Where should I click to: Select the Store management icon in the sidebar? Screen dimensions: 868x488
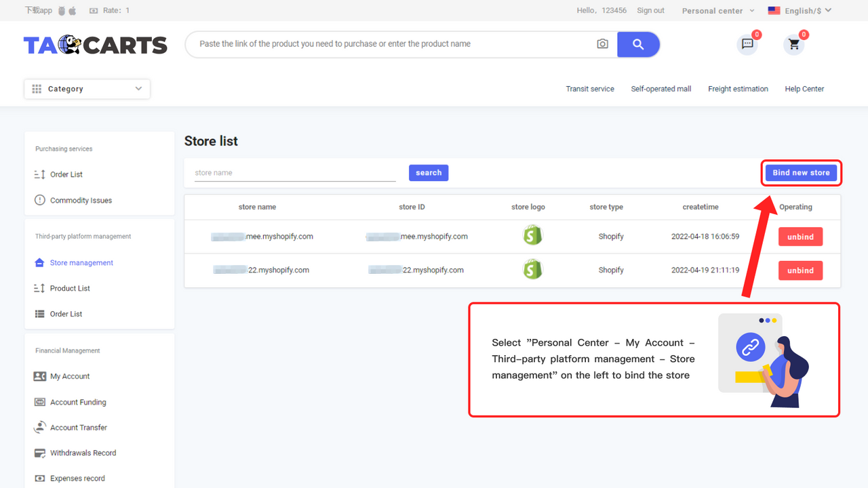[x=39, y=262]
